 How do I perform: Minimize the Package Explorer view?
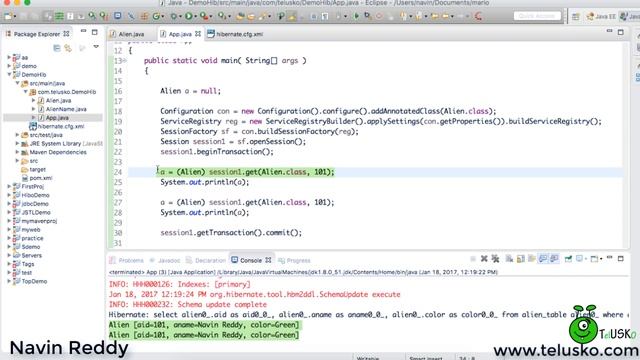click(x=83, y=31)
